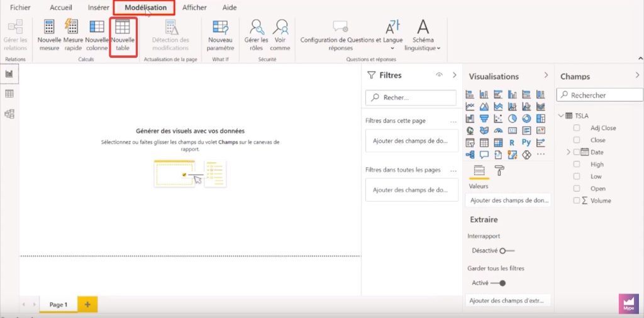Check the Adj Close field
Viewport: 644px width, 318px height.
pyautogui.click(x=577, y=128)
